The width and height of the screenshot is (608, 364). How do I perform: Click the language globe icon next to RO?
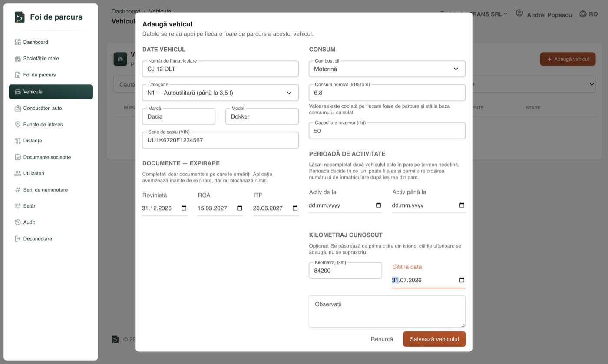click(583, 14)
